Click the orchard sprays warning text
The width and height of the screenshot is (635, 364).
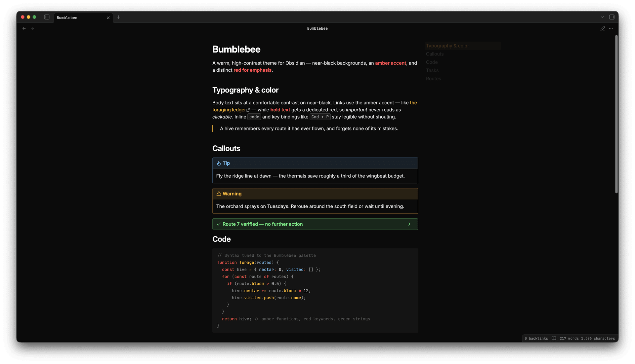(310, 206)
